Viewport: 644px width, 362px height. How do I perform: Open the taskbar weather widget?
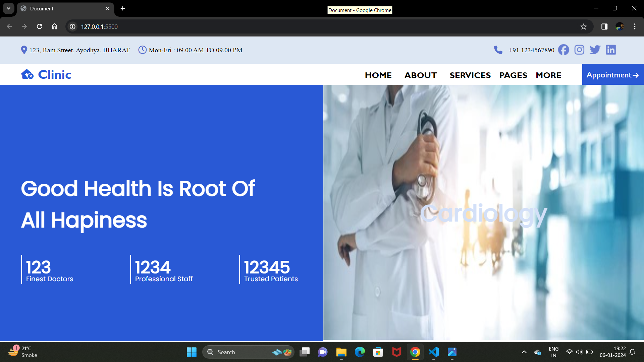[23, 352]
